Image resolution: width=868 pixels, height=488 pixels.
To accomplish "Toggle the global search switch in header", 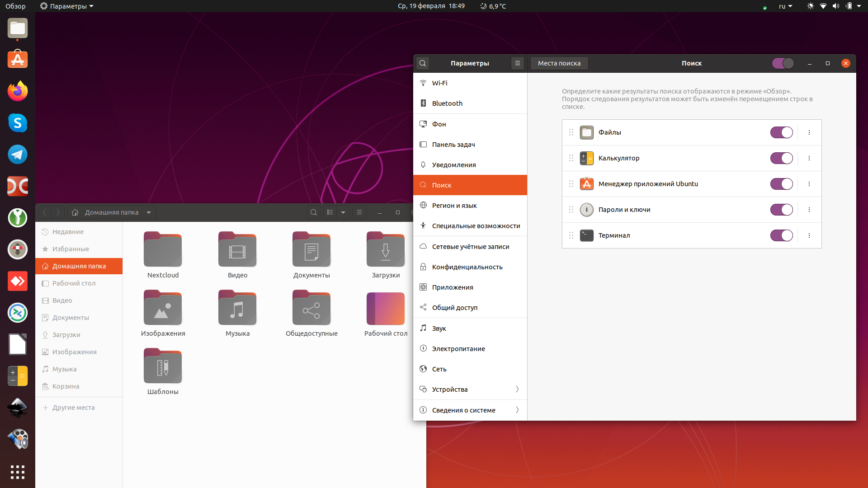I will point(783,63).
